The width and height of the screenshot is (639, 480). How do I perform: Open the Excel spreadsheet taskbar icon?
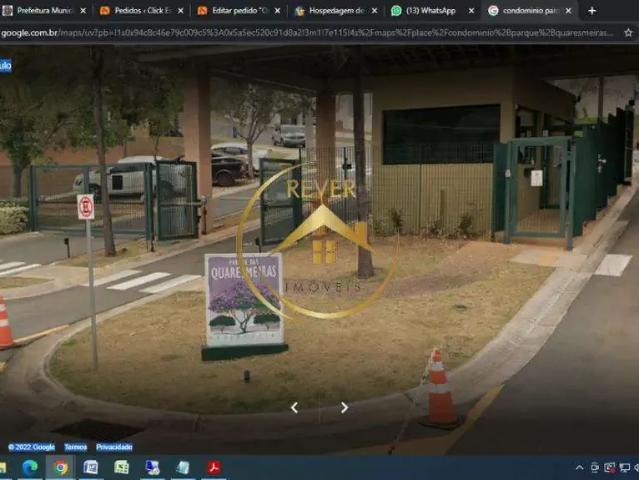(121, 467)
